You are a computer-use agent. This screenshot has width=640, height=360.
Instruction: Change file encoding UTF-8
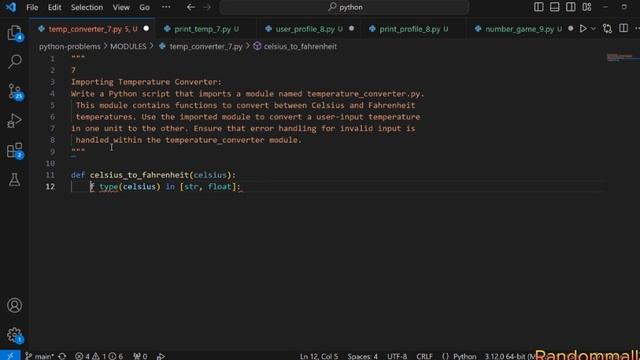(x=397, y=356)
